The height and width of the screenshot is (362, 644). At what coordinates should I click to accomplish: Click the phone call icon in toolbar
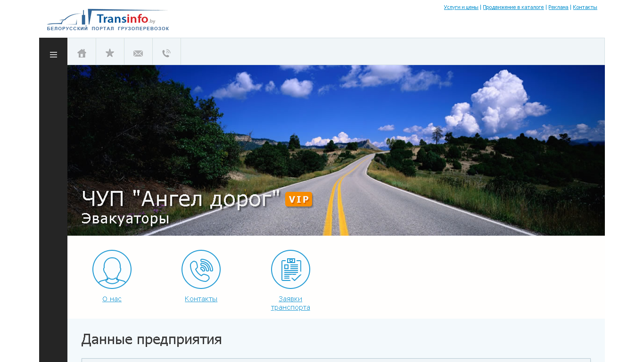click(x=166, y=53)
